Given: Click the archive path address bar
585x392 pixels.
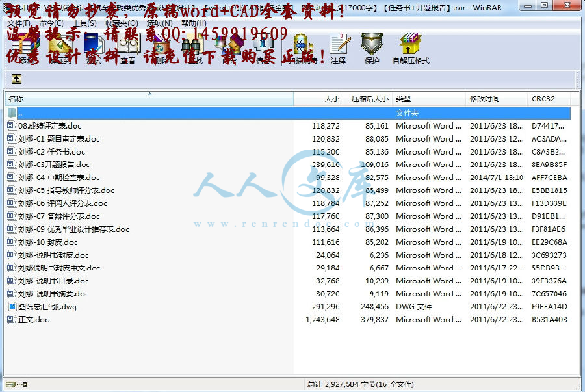Looking at the screenshot, I should coord(298,79).
